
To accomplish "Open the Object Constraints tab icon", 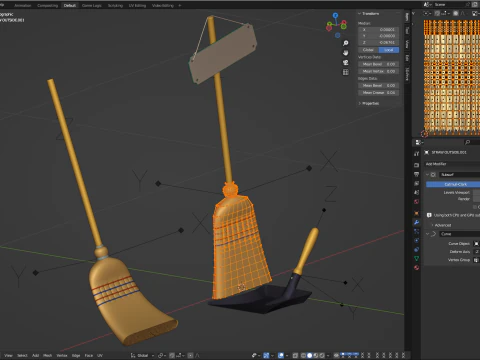I will [416, 249].
